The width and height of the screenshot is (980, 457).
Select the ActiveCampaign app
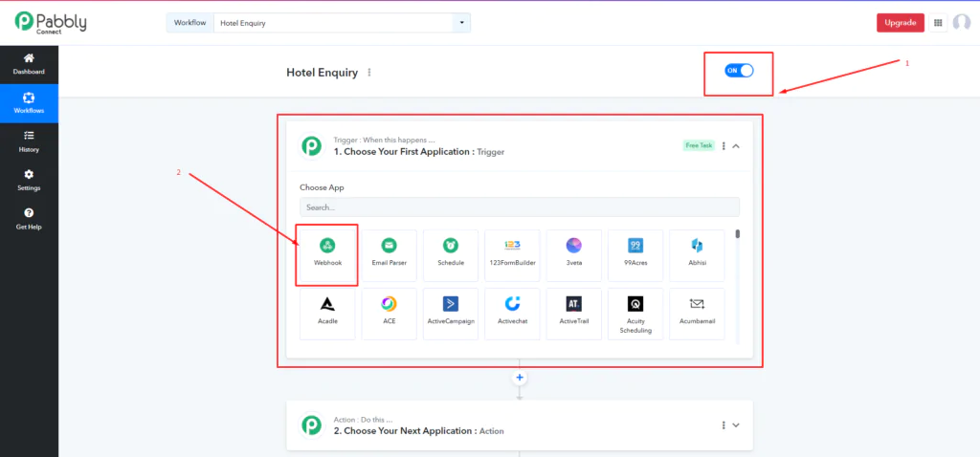click(451, 314)
